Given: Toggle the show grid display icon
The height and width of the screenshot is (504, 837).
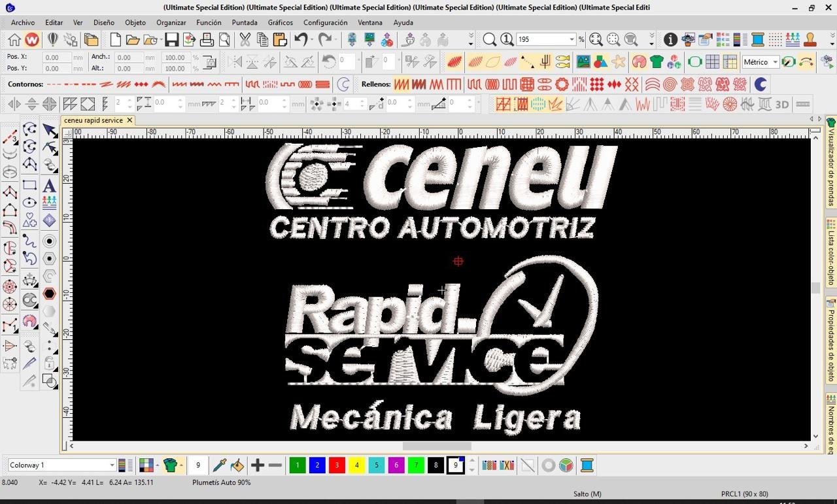Looking at the screenshot, I should pos(712,62).
